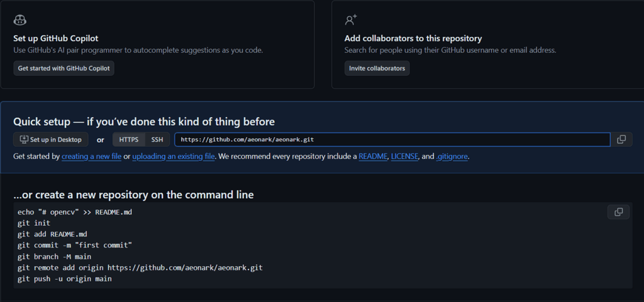
Task: Click the Invite collaborators button
Action: 377,68
